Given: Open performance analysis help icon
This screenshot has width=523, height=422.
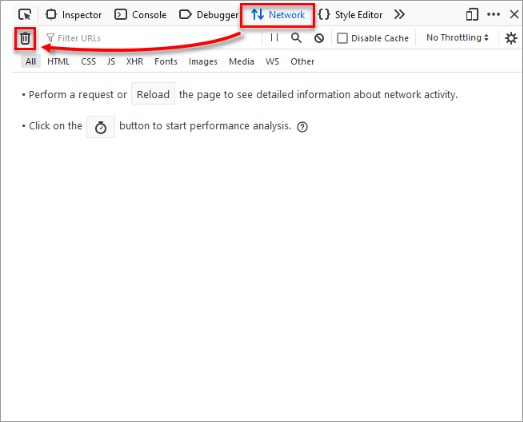Looking at the screenshot, I should coord(302,127).
